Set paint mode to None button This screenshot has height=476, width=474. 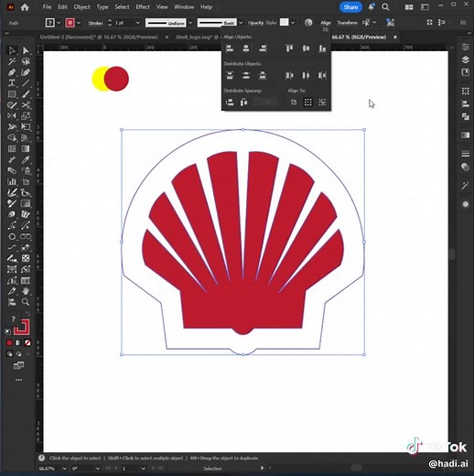click(x=27, y=343)
